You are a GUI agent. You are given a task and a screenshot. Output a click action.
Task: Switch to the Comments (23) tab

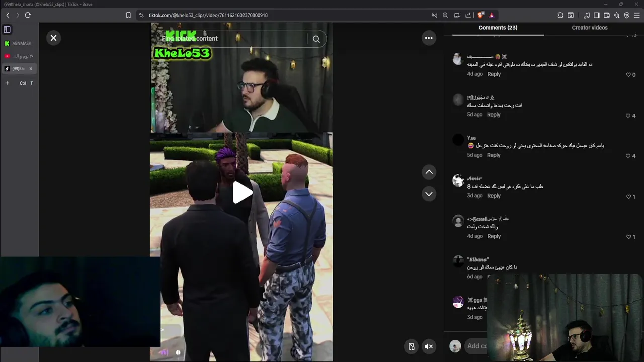click(x=498, y=28)
